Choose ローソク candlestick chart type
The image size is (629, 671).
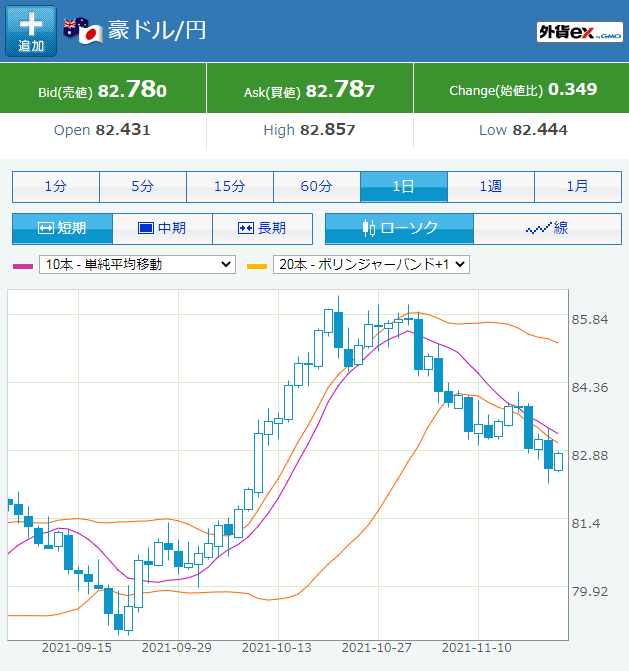(400, 229)
